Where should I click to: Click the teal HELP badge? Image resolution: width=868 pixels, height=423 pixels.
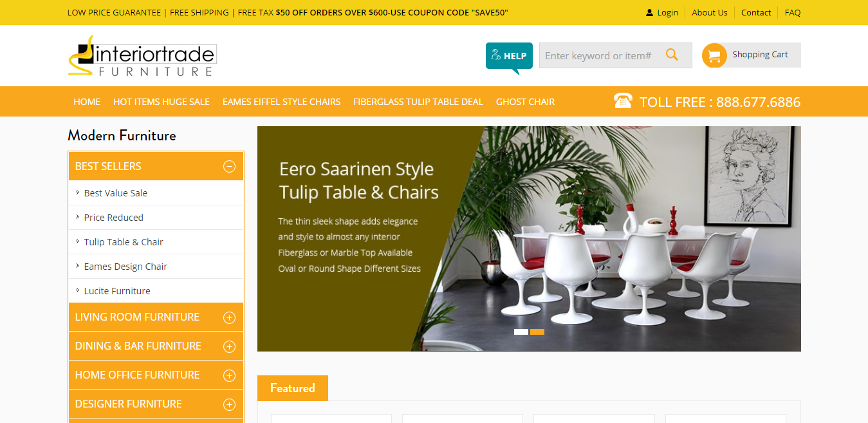tap(509, 57)
